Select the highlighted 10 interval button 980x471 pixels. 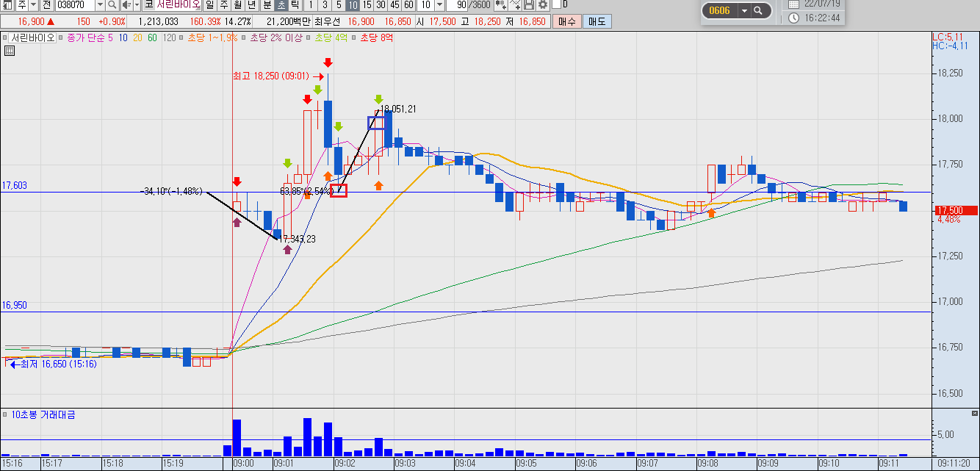tap(353, 5)
